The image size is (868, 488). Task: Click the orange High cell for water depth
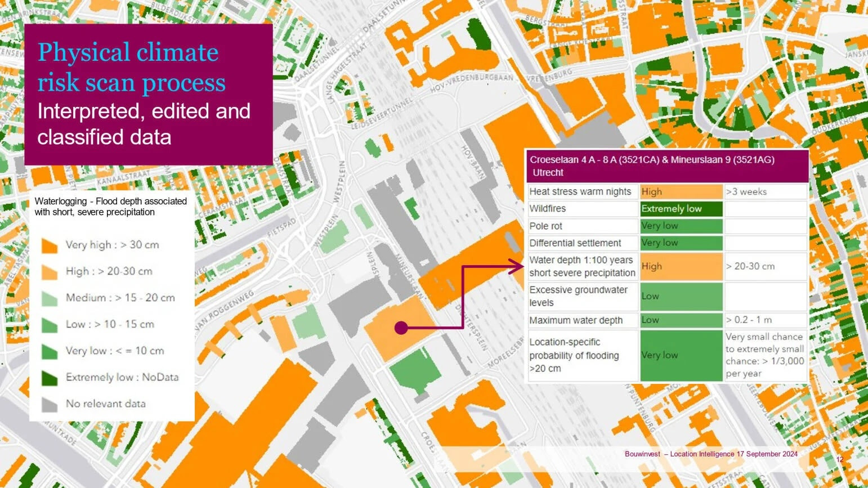[x=681, y=267]
